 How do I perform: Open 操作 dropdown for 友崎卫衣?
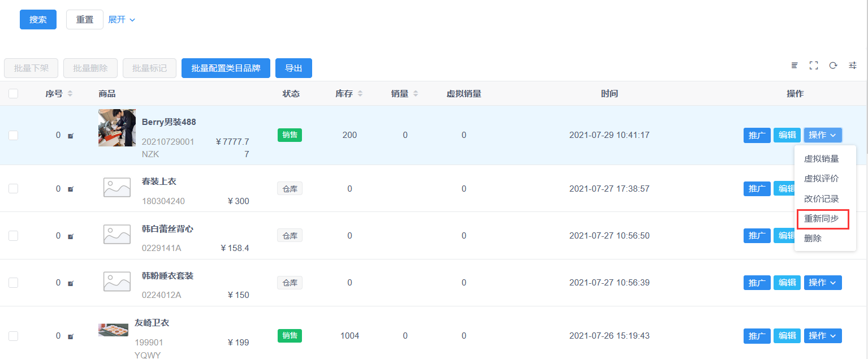coord(823,336)
